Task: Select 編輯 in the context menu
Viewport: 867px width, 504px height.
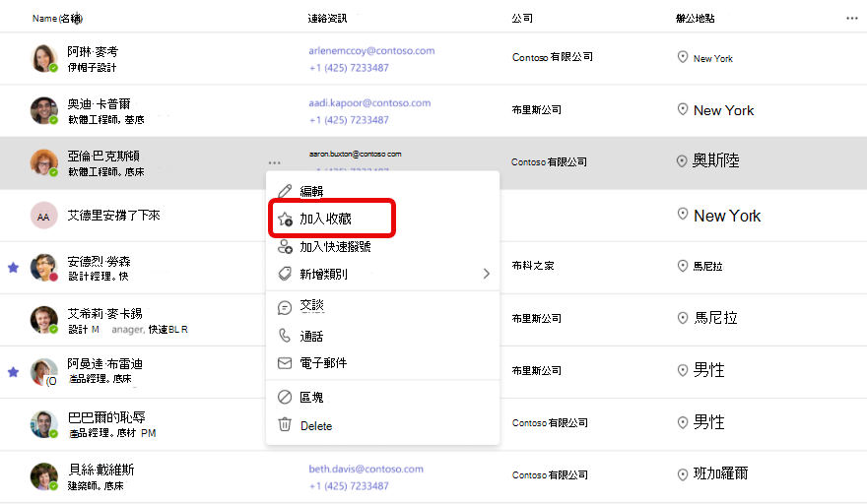Action: pos(382,191)
